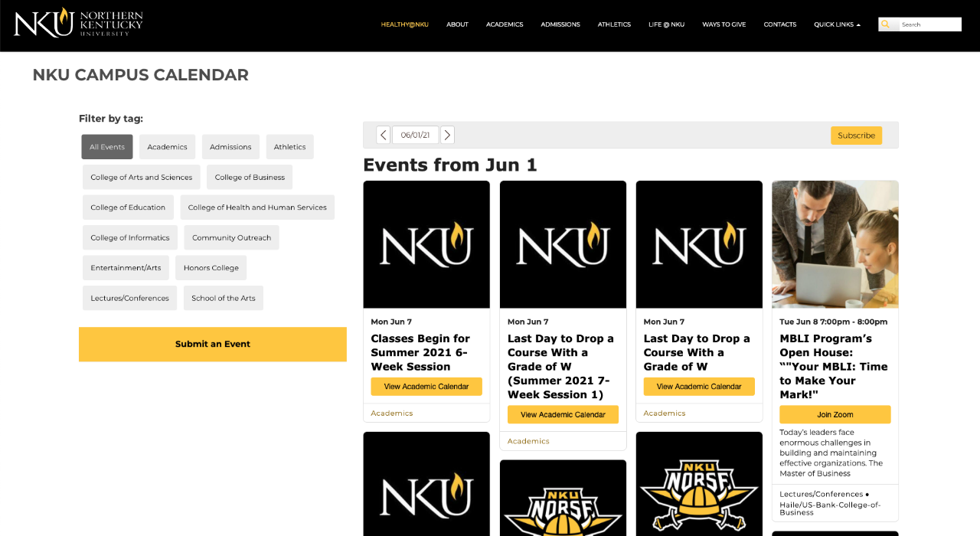Advance to next day using right arrow

pos(447,134)
